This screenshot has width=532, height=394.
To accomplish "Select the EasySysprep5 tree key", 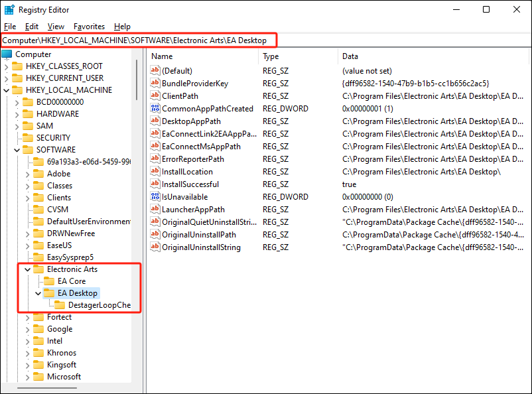I will [x=70, y=257].
